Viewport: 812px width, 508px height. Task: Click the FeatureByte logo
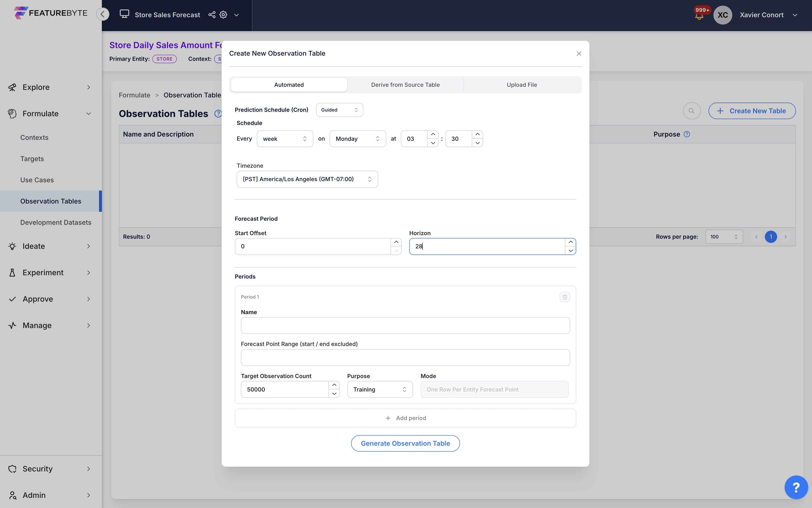(x=50, y=13)
